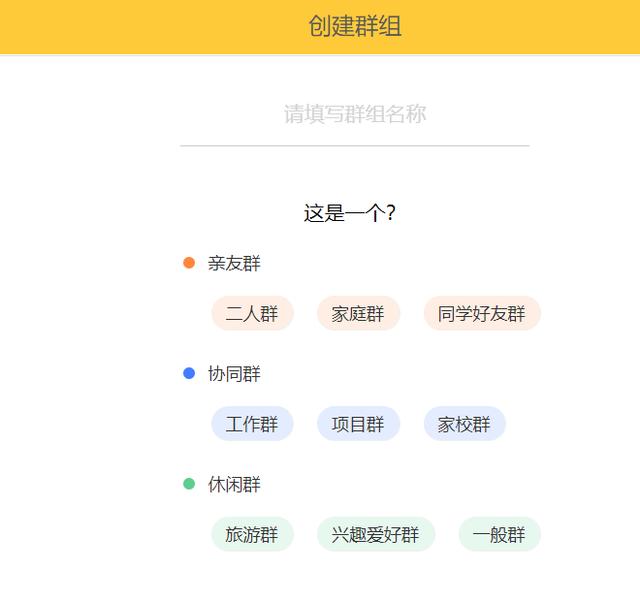This screenshot has width=640, height=601.
Task: Pick the 一般群 chip
Action: pos(500,534)
